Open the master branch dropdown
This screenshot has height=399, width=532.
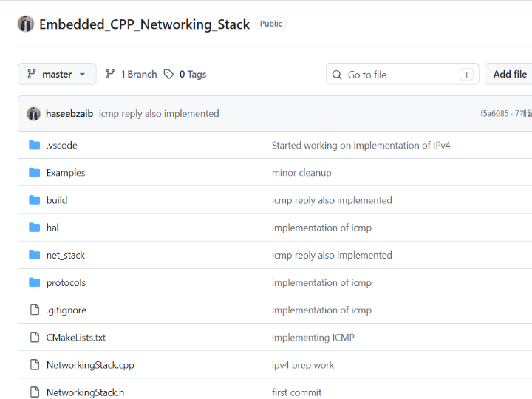[57, 74]
